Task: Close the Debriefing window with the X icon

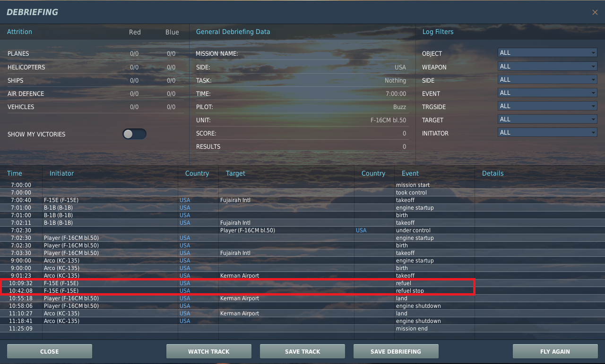Action: point(595,12)
